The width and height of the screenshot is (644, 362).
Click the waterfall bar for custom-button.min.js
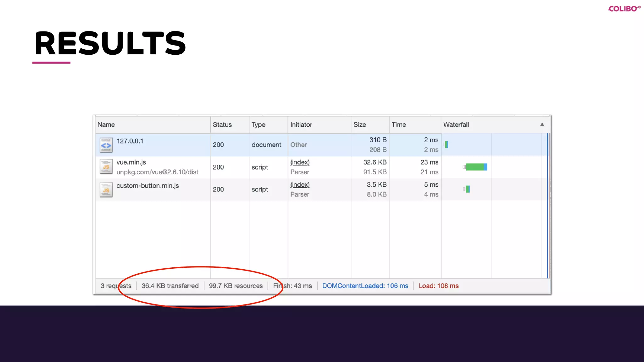[x=468, y=189]
